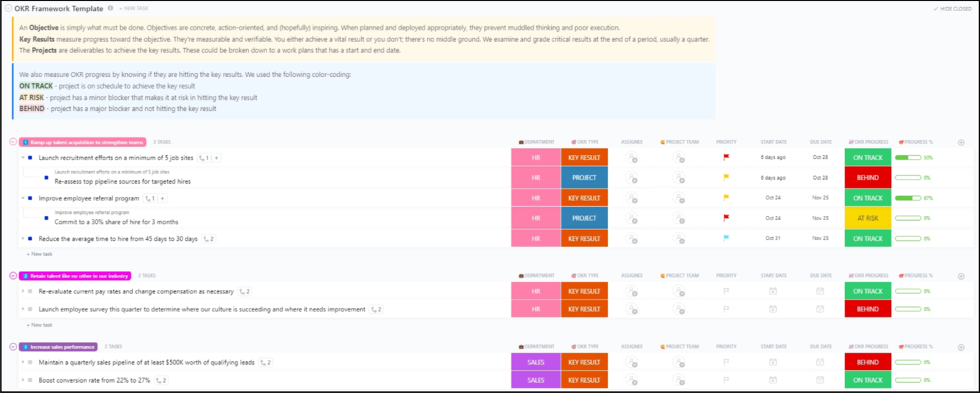Set due date for Maintain quarterly sales pipeline
Viewport: 980px width, 393px height.
(x=820, y=362)
